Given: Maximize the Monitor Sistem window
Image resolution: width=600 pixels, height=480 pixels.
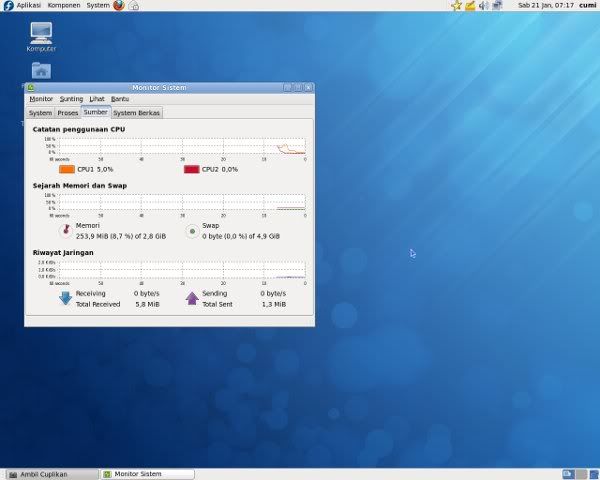Looking at the screenshot, I should [x=298, y=88].
